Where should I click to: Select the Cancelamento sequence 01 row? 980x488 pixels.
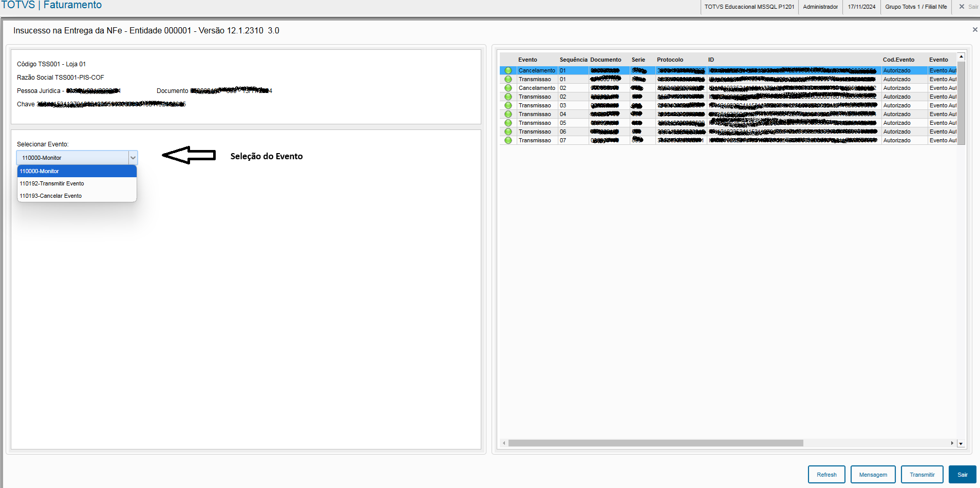click(x=728, y=70)
